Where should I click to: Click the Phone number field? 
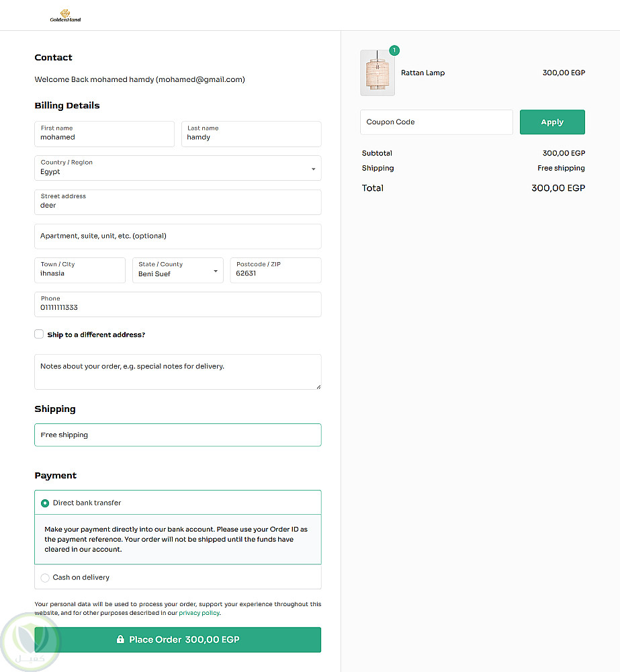coord(177,304)
